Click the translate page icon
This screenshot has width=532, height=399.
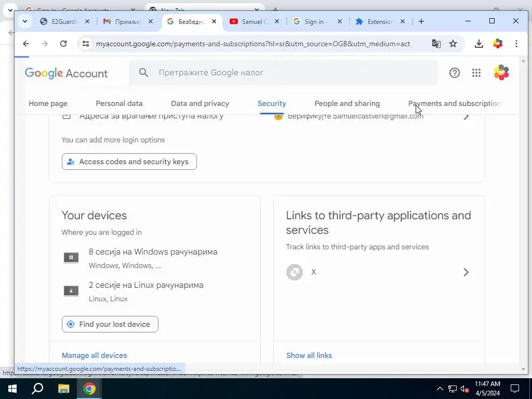[x=436, y=44]
